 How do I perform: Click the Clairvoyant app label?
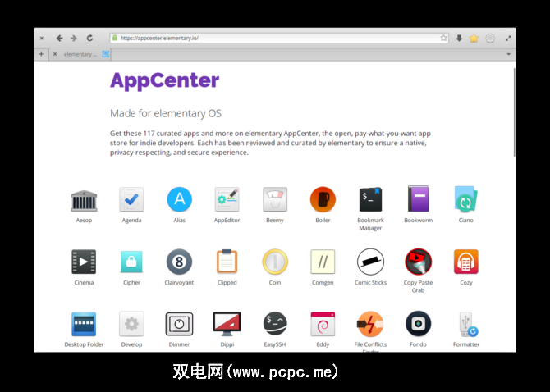coord(179,283)
